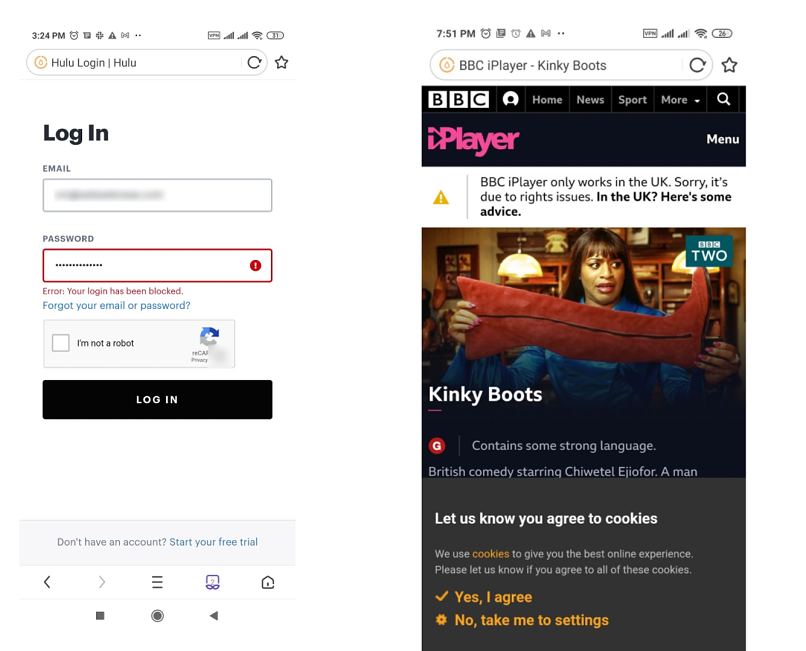Open the cookies link in banner
Screen dimensions: 806x651
tap(490, 554)
